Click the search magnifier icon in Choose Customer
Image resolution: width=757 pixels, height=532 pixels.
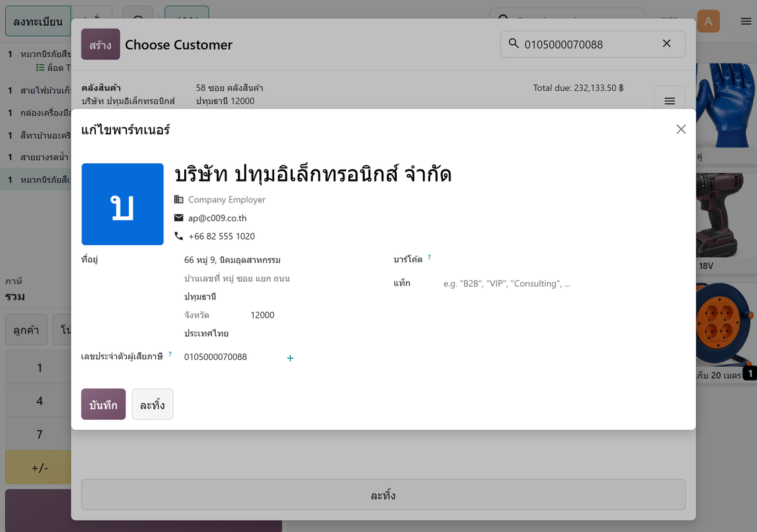[x=513, y=44]
